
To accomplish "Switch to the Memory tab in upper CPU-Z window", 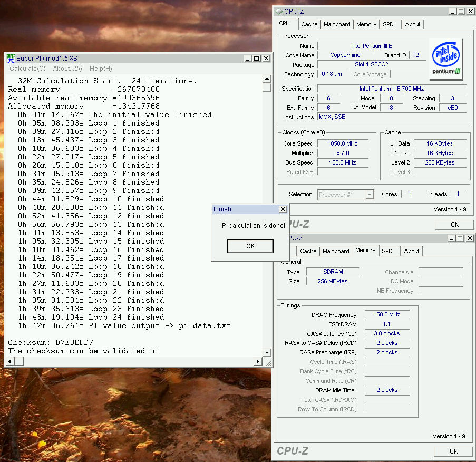I will (x=366, y=24).
